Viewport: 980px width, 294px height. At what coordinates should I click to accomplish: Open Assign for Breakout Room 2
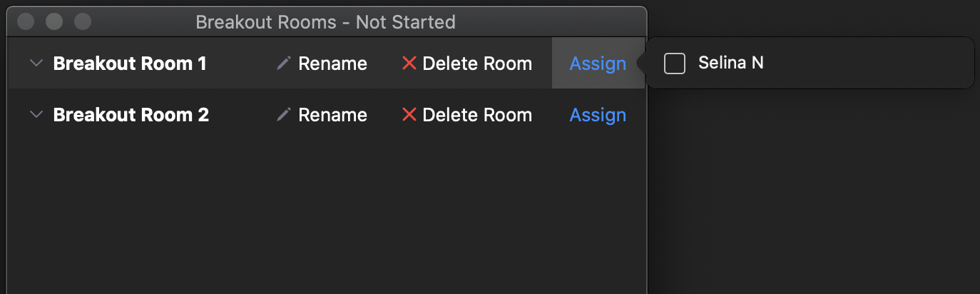[x=598, y=115]
